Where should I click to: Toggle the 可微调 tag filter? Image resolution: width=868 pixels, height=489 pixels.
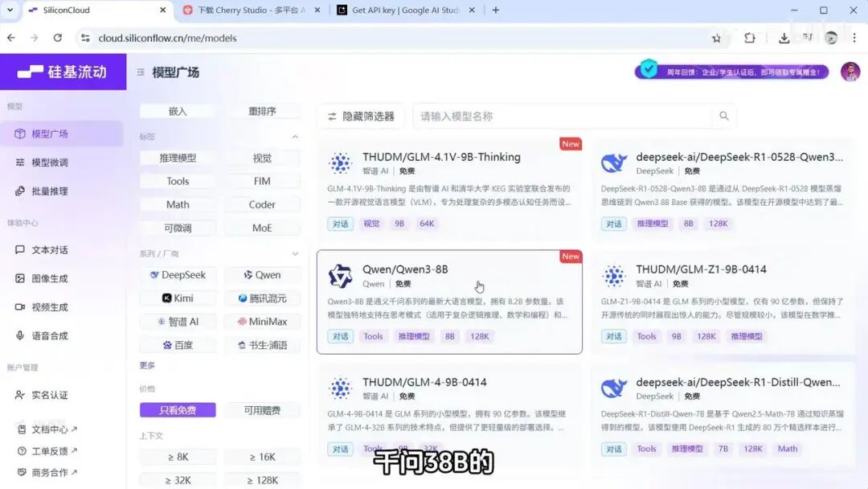178,228
